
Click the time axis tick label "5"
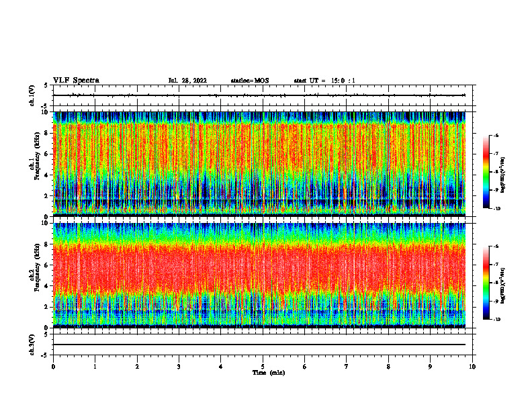pyautogui.click(x=263, y=367)
